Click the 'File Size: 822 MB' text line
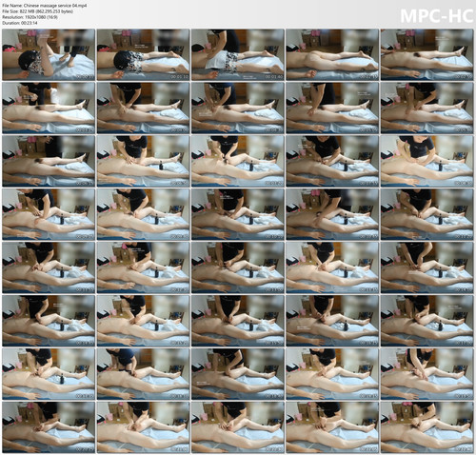Viewport: 476px width, 455px height. tap(38, 11)
